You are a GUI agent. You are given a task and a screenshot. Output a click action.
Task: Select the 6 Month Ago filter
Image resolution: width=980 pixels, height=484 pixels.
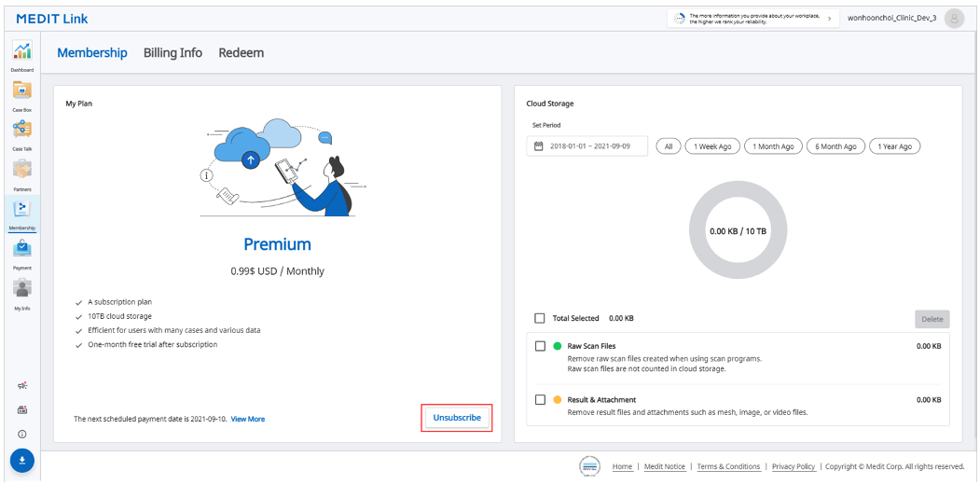click(835, 146)
